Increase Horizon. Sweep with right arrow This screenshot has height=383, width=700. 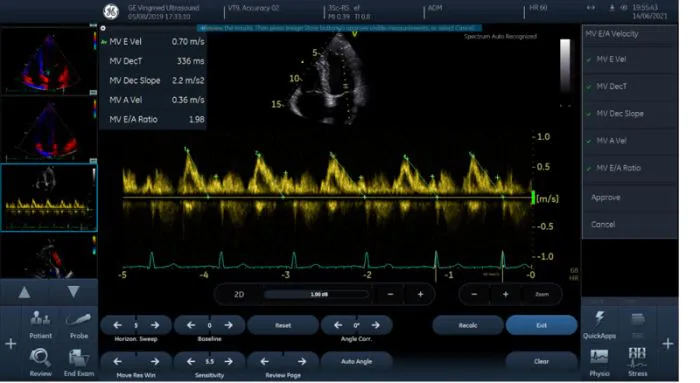(x=154, y=325)
